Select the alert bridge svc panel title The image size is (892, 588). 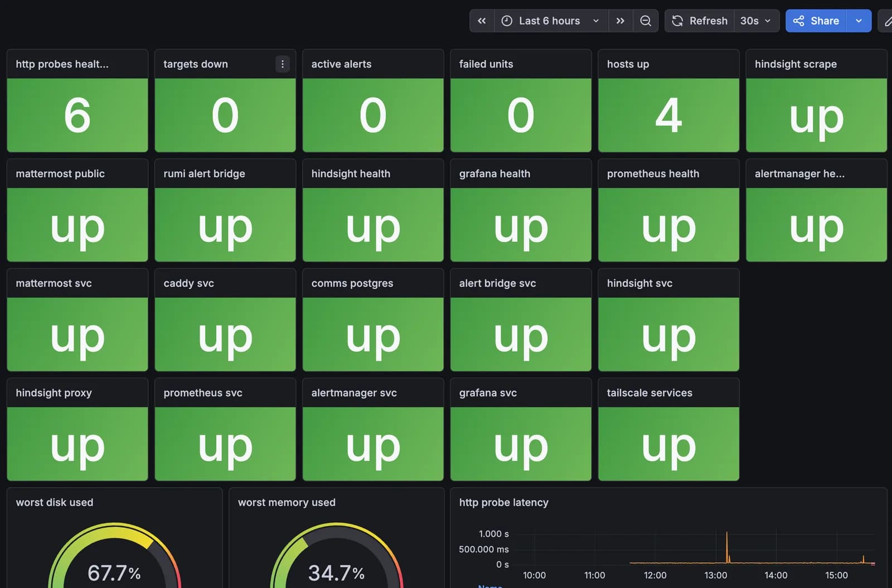(497, 283)
